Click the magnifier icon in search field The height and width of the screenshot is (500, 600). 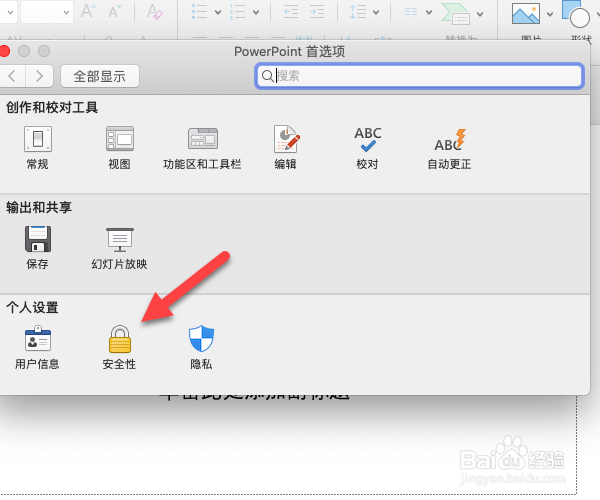coord(267,76)
